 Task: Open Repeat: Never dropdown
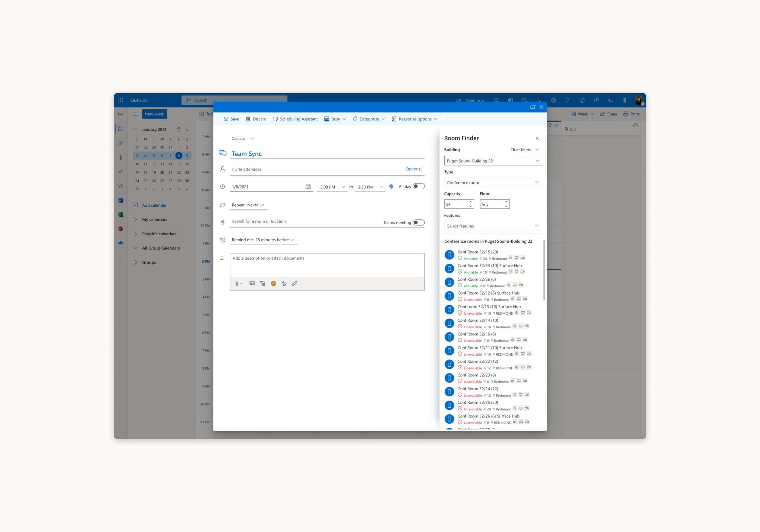coord(248,205)
